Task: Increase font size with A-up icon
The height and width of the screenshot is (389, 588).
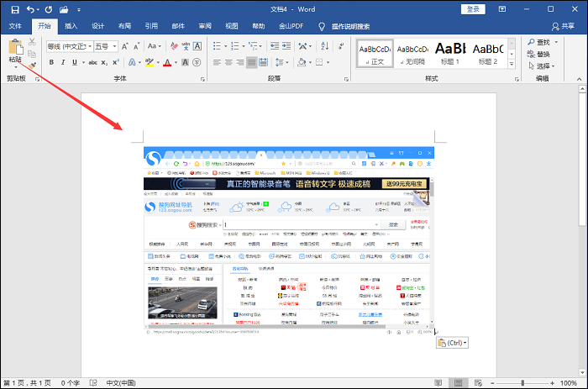Action: 125,46
